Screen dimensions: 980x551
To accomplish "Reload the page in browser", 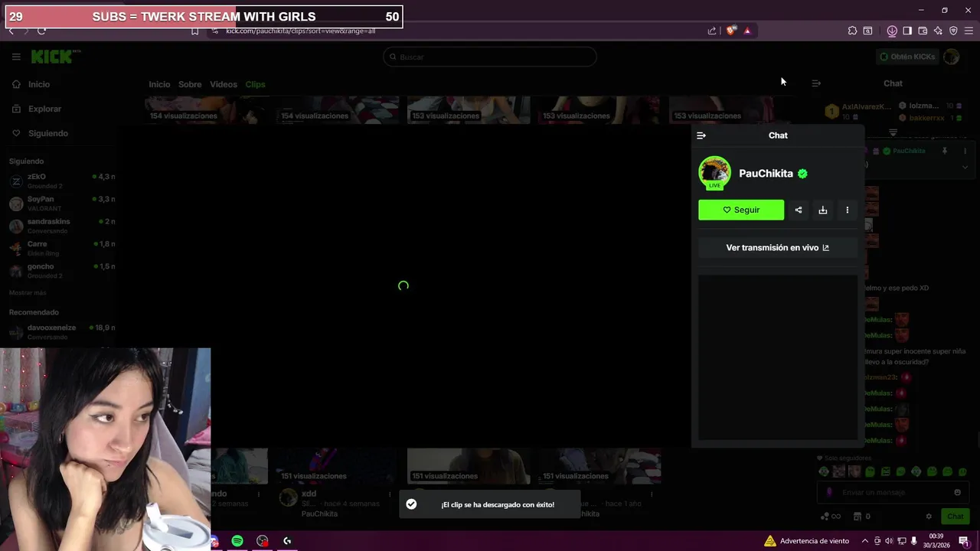I will click(41, 31).
